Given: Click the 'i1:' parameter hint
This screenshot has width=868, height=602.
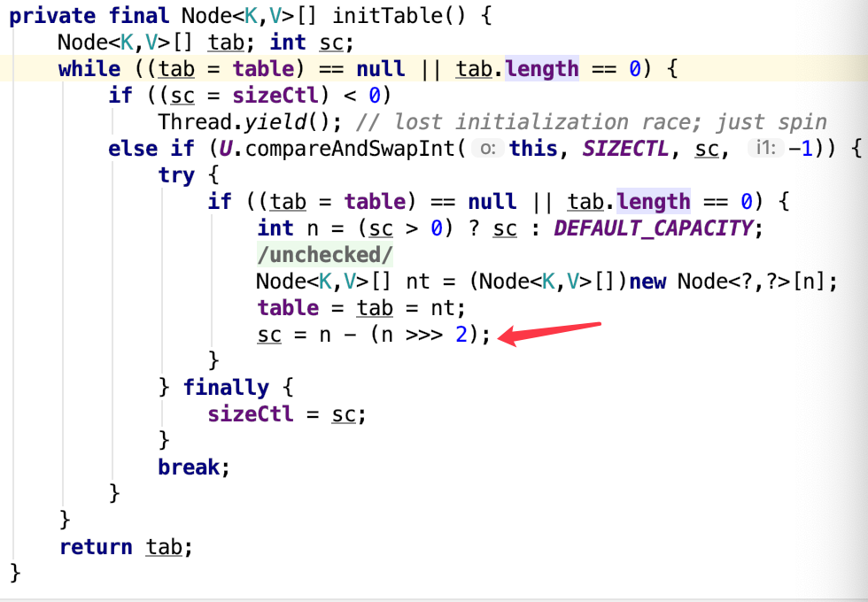Looking at the screenshot, I should [765, 149].
